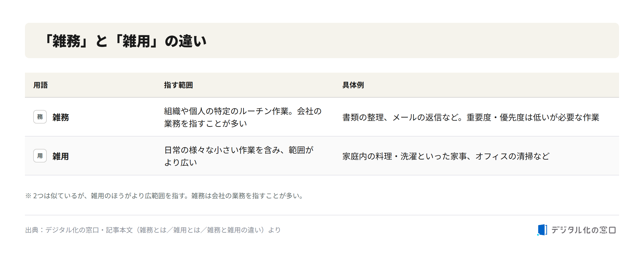Click the bold 雑務 term label
The width and height of the screenshot is (644, 260).
(x=61, y=117)
